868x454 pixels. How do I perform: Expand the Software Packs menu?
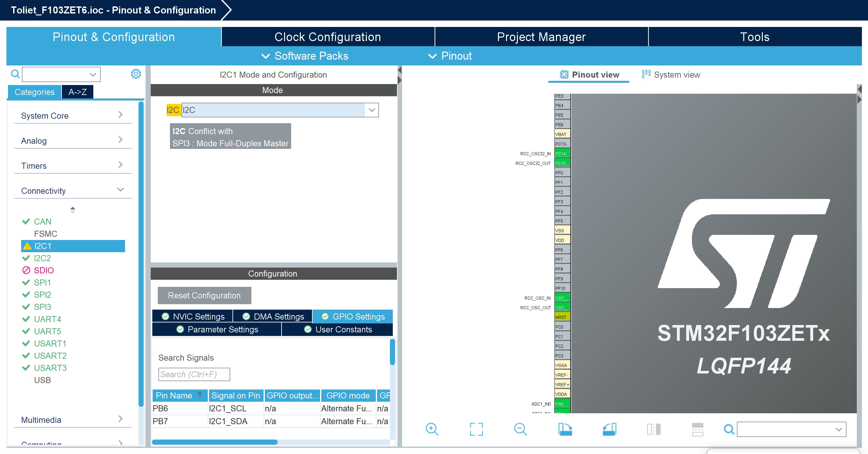305,56
